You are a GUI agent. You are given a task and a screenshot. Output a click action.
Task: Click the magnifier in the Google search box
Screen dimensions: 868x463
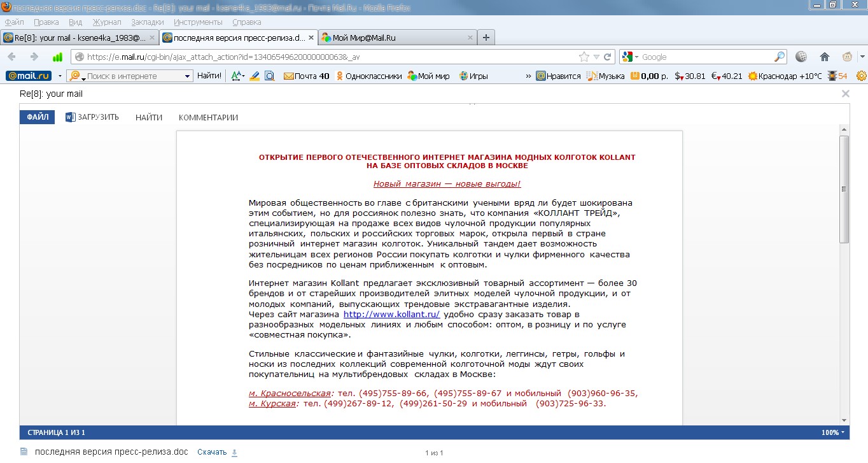(x=780, y=57)
